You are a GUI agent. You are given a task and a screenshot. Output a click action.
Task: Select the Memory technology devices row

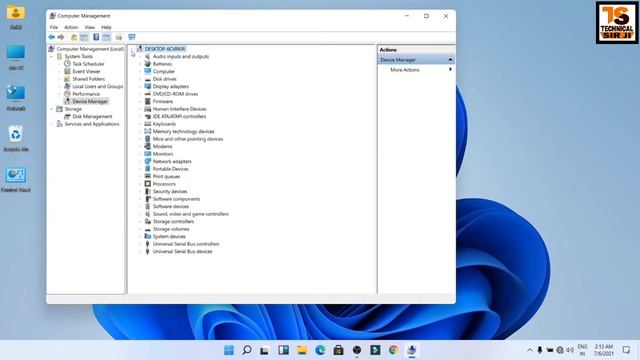click(184, 131)
